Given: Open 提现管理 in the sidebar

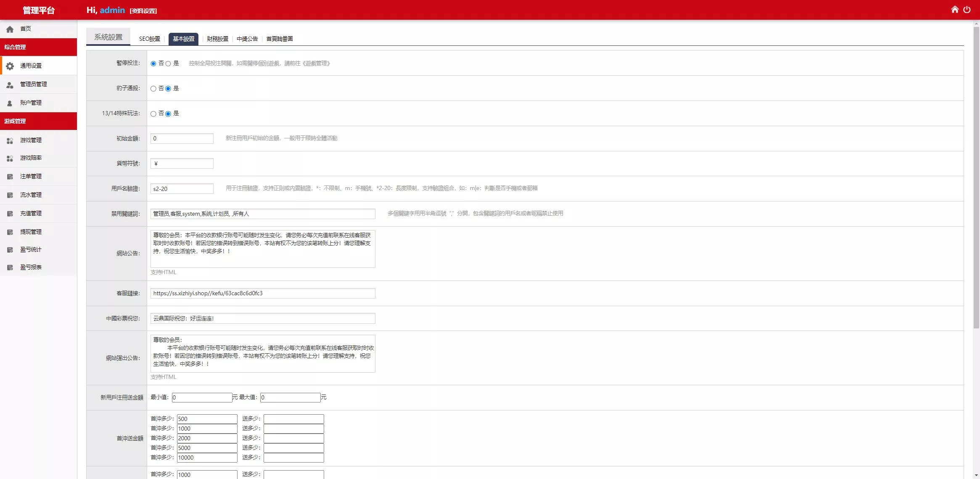Looking at the screenshot, I should coord(31,232).
